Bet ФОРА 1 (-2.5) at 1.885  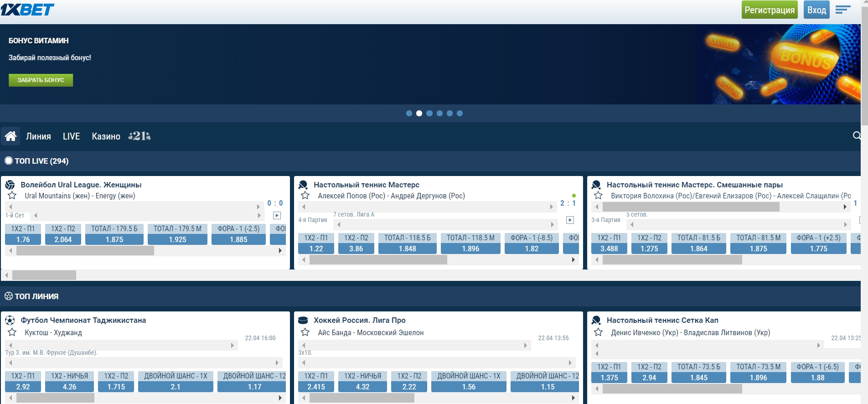pos(238,234)
